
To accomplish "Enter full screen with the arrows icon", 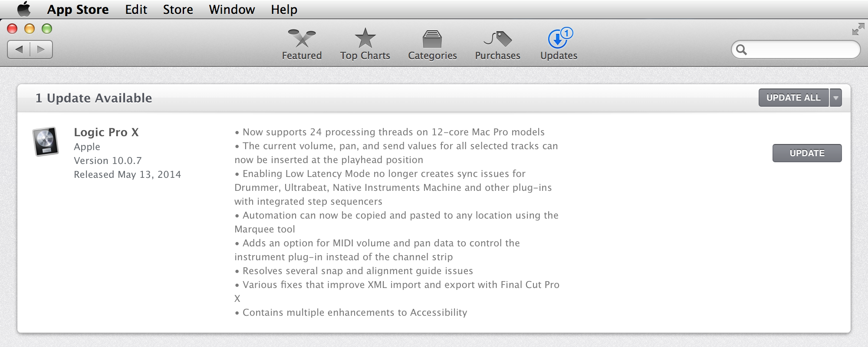I will (x=858, y=29).
